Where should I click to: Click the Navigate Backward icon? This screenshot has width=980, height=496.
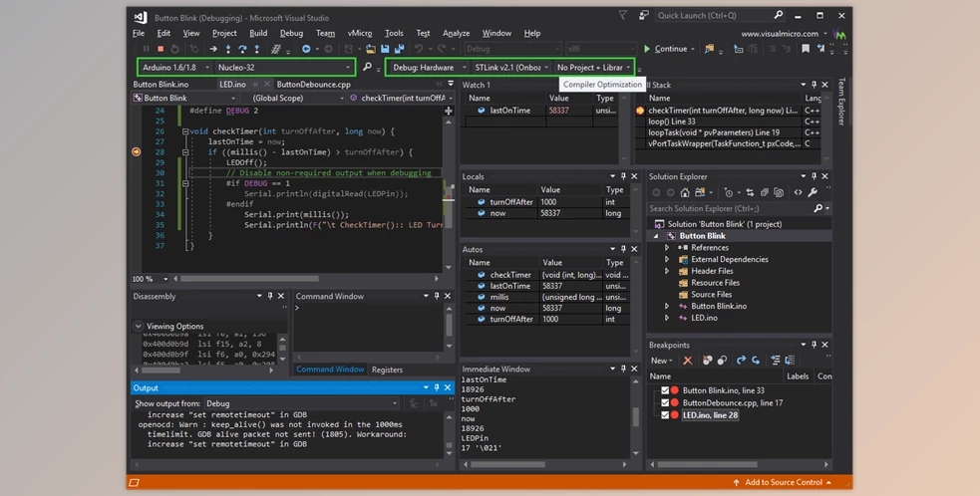pyautogui.click(x=306, y=49)
